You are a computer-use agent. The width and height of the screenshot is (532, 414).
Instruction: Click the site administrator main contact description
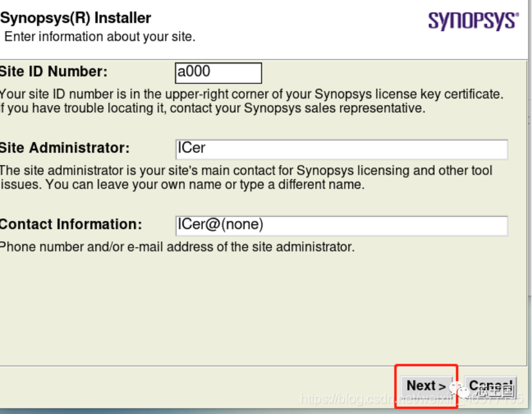tap(246, 170)
